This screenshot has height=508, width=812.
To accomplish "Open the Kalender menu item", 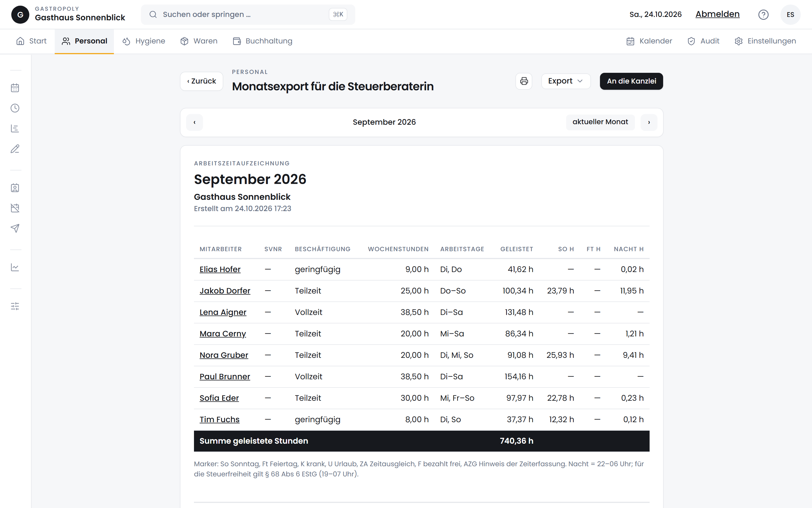I will tap(649, 41).
